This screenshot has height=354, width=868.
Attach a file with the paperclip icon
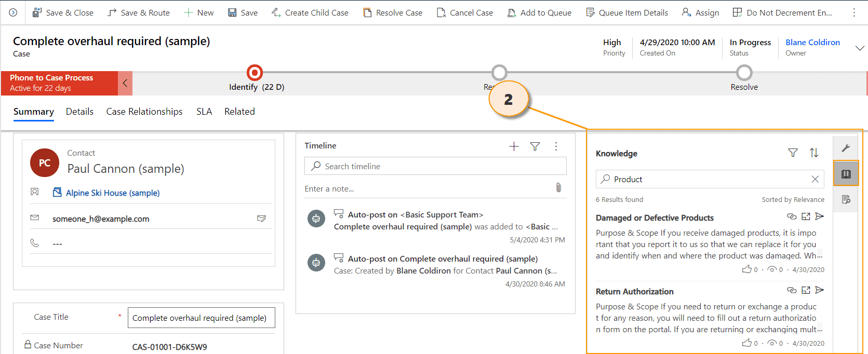coord(558,188)
